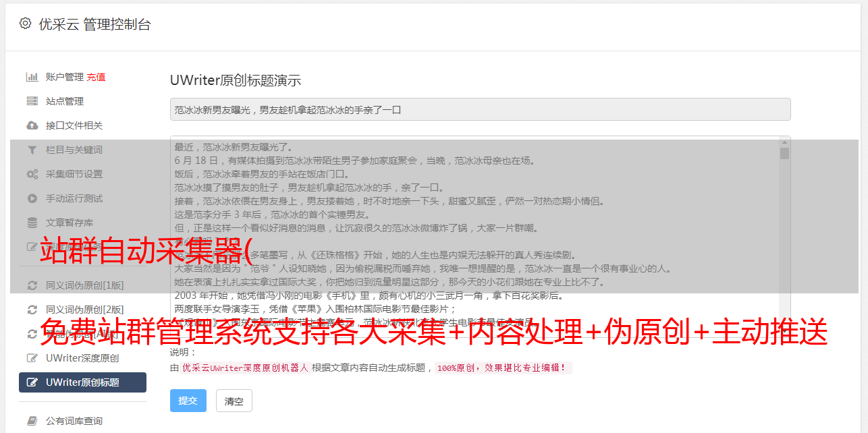
Task: Click the blue 提交 submit button
Action: pyautogui.click(x=188, y=401)
